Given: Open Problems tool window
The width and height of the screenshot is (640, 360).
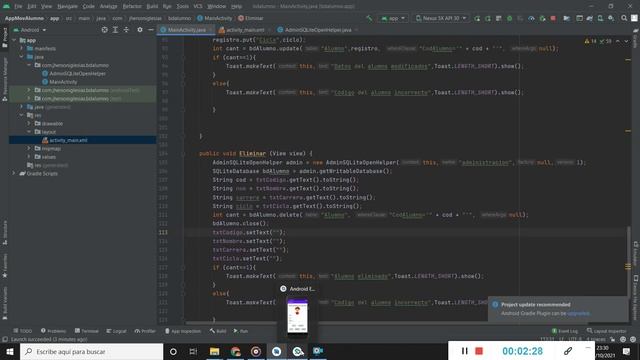Looking at the screenshot, I should pos(53,331).
